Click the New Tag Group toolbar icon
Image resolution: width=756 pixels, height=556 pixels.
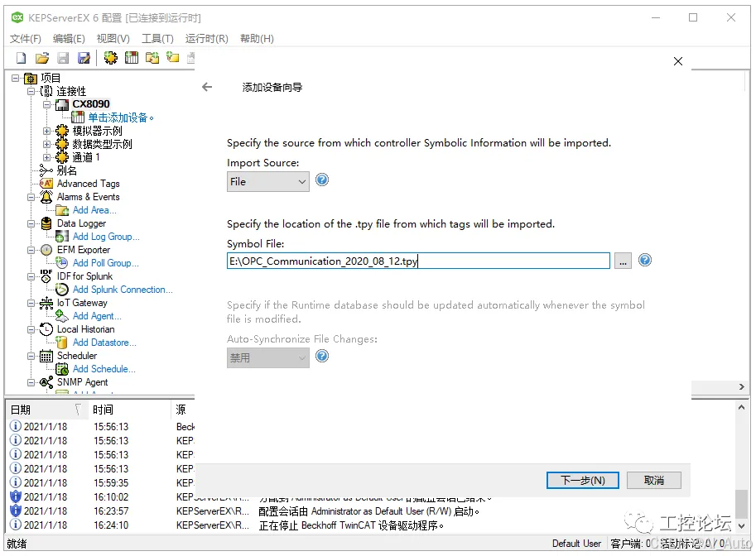click(x=152, y=58)
